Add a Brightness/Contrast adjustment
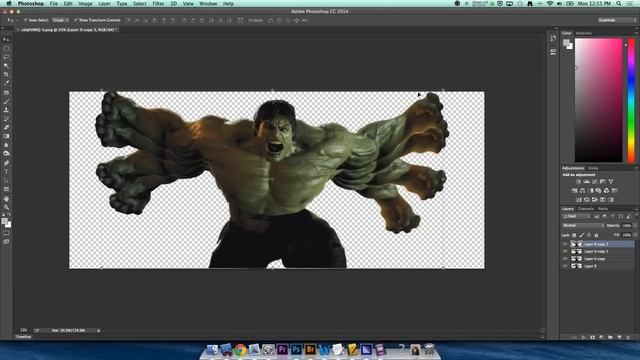Viewport: 640px width, 360px height. pos(578,182)
